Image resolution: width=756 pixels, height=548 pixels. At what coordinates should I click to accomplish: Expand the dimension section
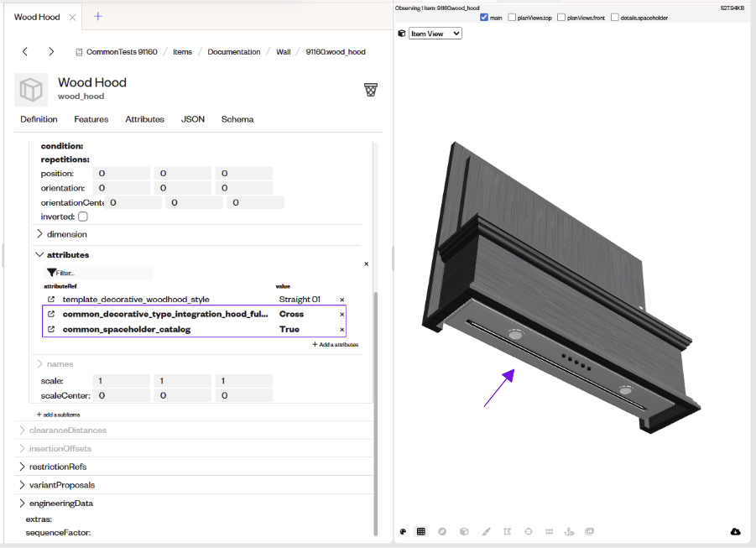(39, 234)
